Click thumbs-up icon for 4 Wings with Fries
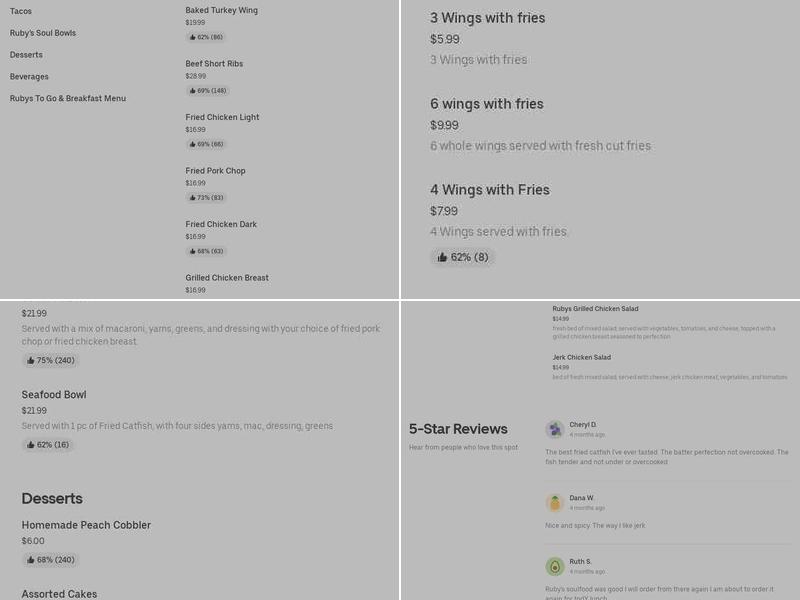 coord(442,257)
